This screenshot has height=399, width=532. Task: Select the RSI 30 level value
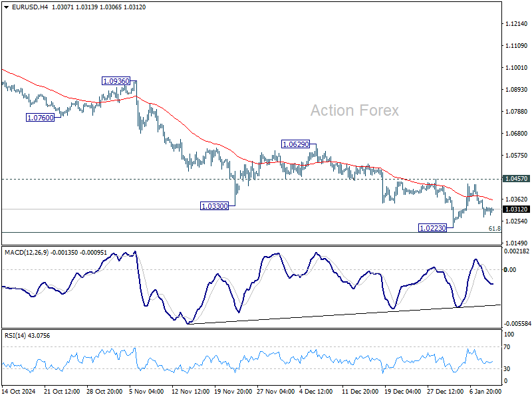[507, 368]
